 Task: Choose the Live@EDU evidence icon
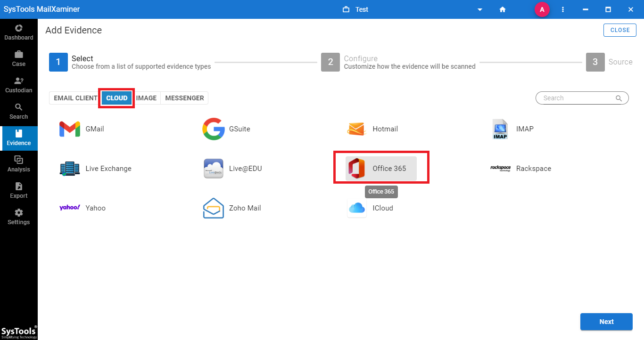[214, 169]
